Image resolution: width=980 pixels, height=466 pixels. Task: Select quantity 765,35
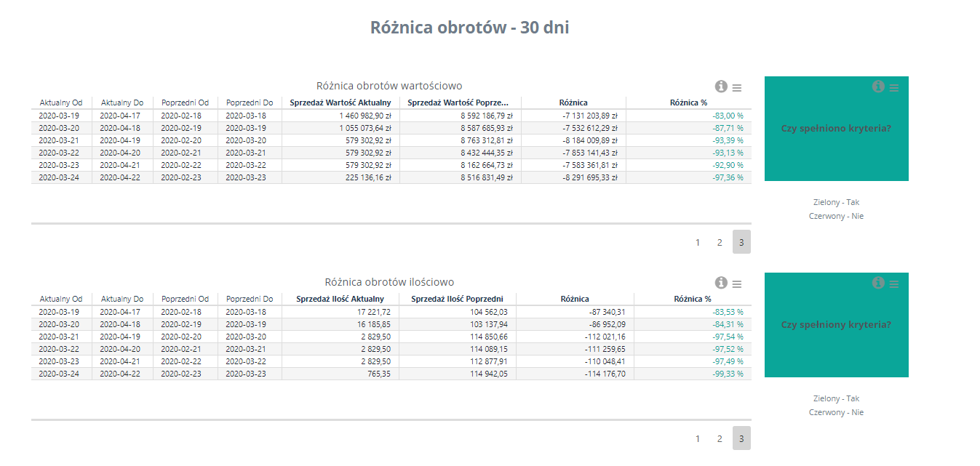tap(380, 374)
